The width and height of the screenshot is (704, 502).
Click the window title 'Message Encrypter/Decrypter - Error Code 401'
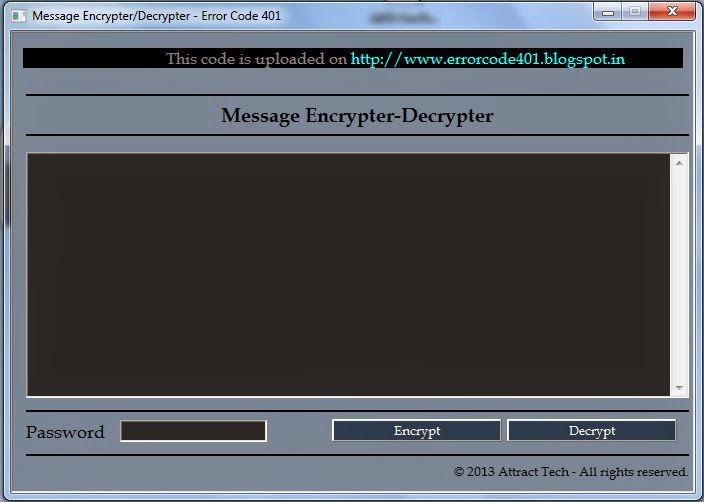(x=156, y=16)
